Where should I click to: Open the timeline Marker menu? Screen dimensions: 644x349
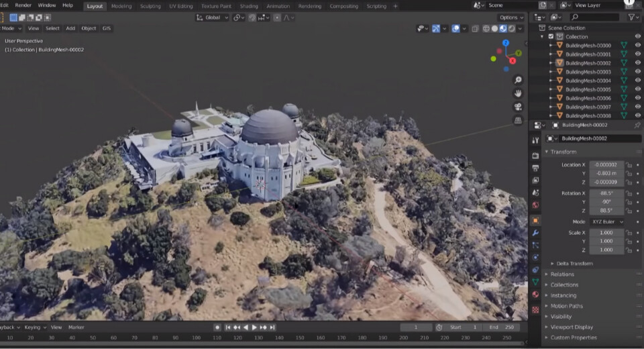pyautogui.click(x=76, y=328)
